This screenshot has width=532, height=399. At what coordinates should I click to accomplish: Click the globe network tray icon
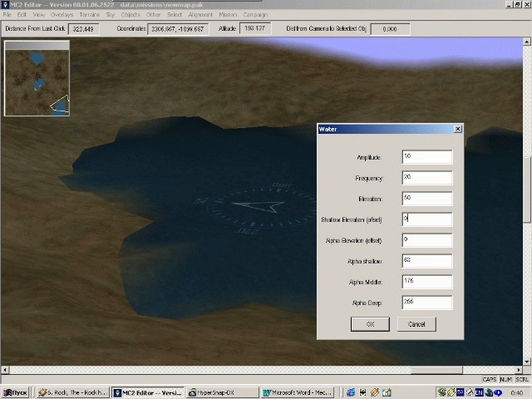click(488, 392)
